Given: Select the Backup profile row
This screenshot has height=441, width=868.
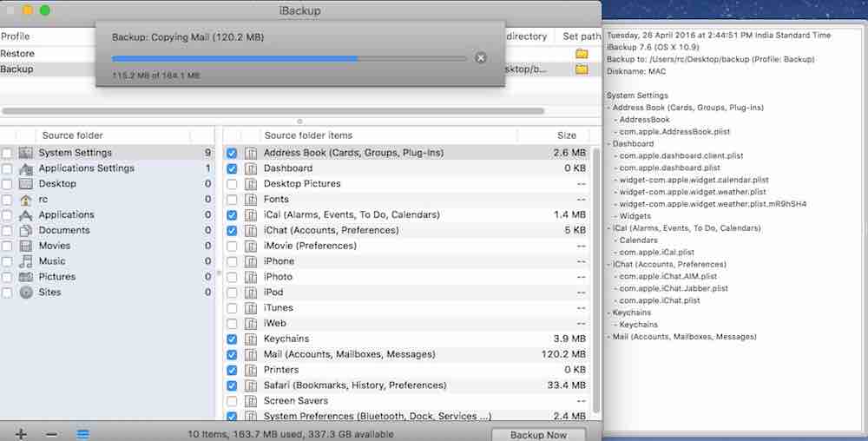Looking at the screenshot, I should coord(300,69).
